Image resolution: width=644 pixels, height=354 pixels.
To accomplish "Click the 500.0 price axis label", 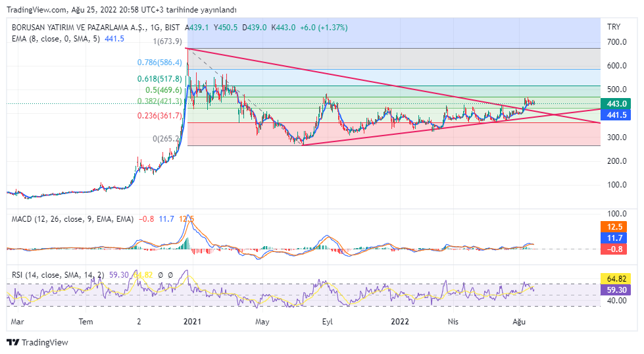I will pos(617,89).
